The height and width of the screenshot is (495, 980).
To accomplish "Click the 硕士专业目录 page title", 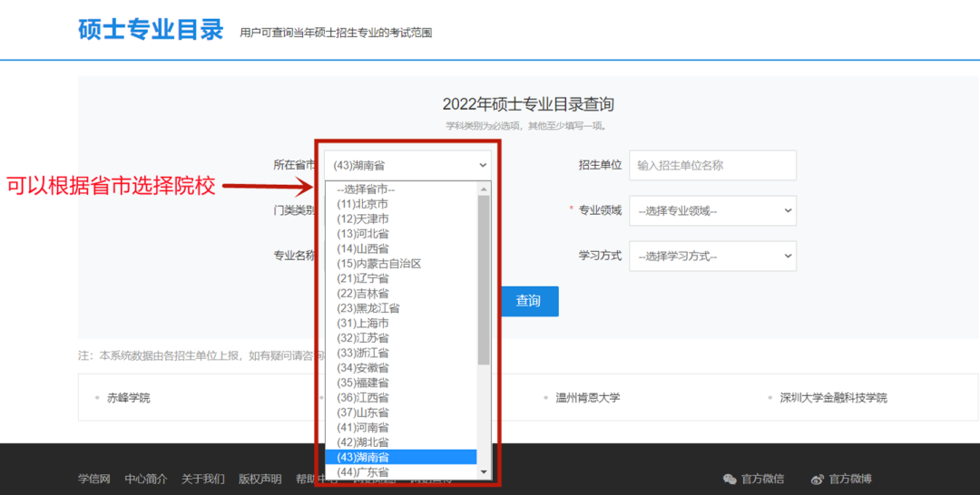I will point(151,29).
